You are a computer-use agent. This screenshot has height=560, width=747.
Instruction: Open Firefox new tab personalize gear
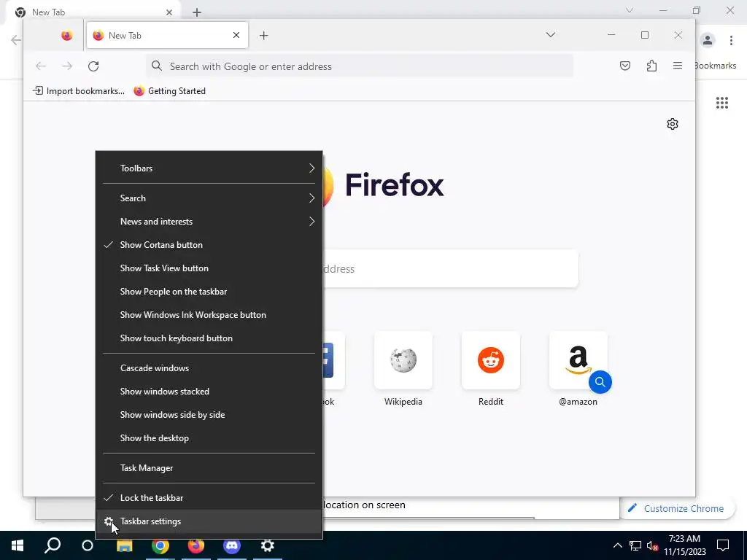pyautogui.click(x=672, y=124)
